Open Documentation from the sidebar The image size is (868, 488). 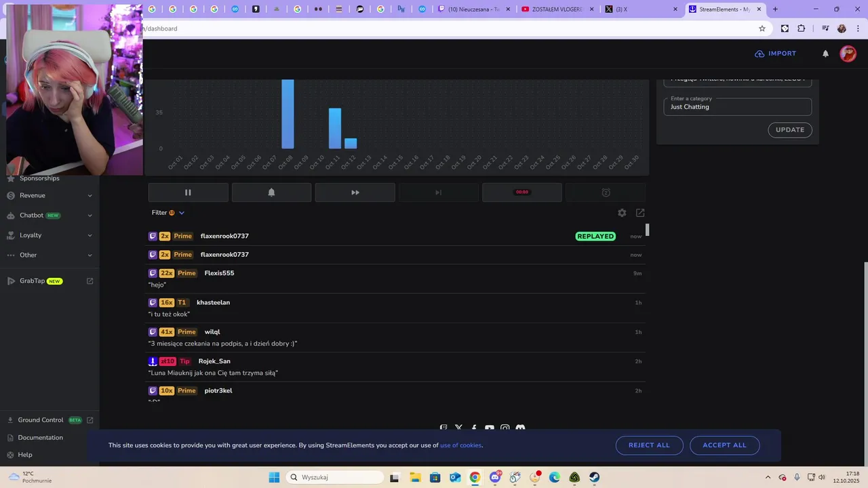tap(40, 438)
